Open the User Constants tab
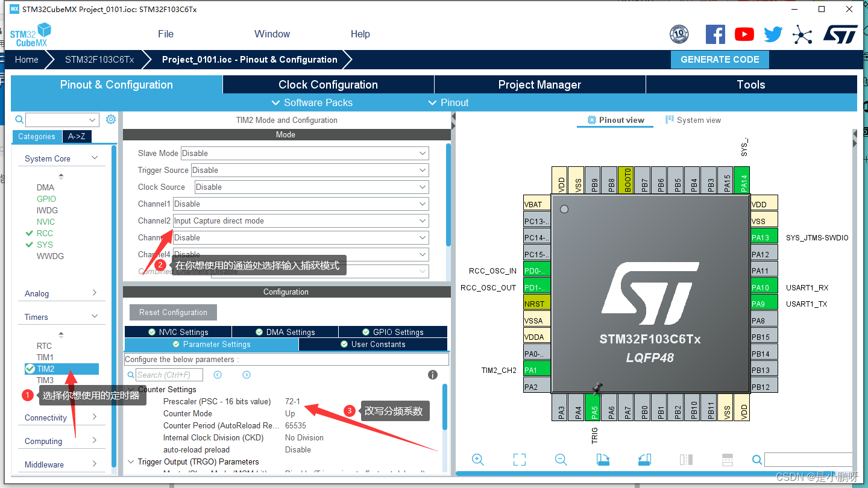Screen dimensions: 868x488 tap(373, 345)
